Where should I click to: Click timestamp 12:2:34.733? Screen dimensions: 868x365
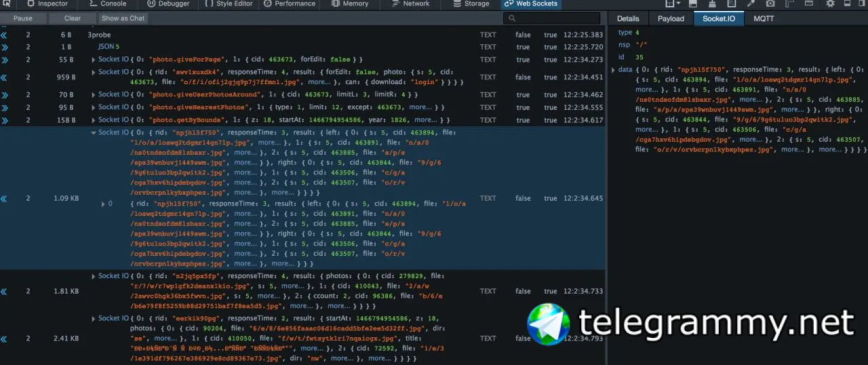click(x=583, y=291)
